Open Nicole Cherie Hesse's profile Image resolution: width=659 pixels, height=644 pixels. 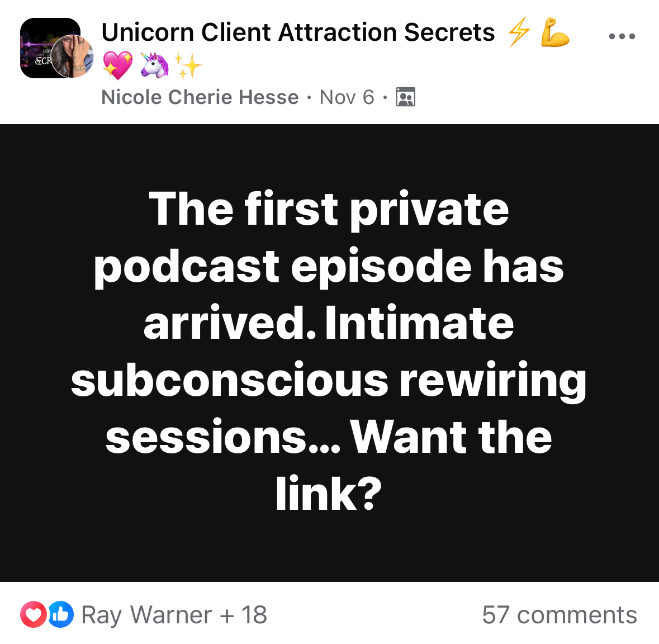tap(200, 97)
